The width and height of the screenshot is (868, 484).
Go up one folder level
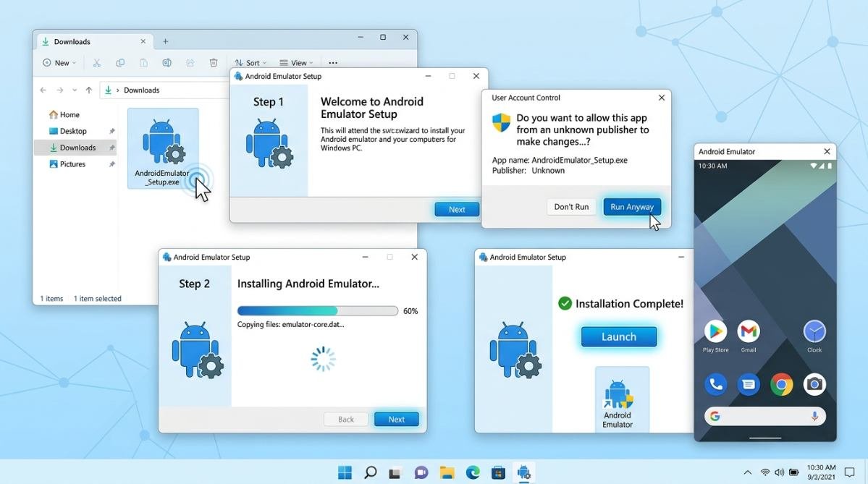88,90
